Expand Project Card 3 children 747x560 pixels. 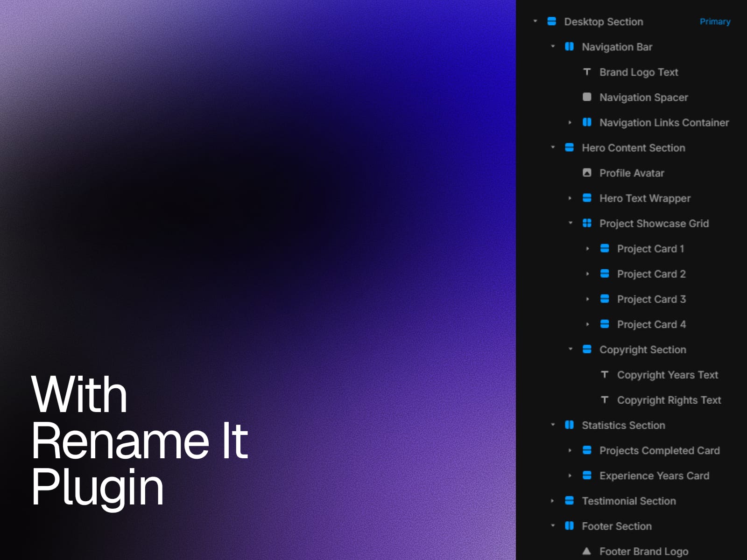pyautogui.click(x=587, y=299)
